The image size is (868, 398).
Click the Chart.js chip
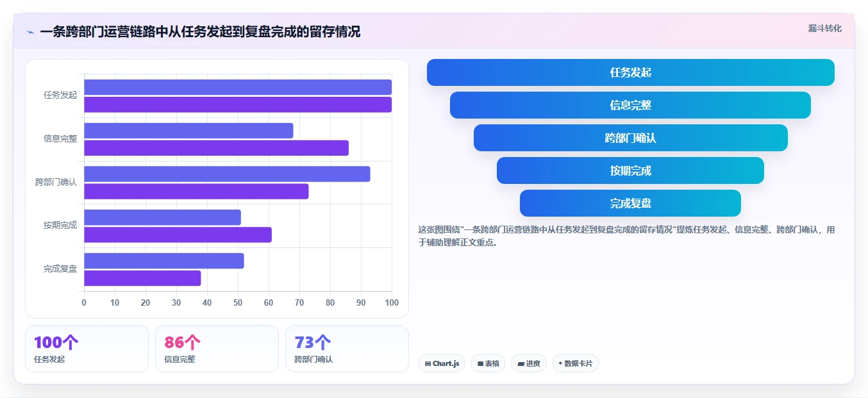pyautogui.click(x=442, y=363)
